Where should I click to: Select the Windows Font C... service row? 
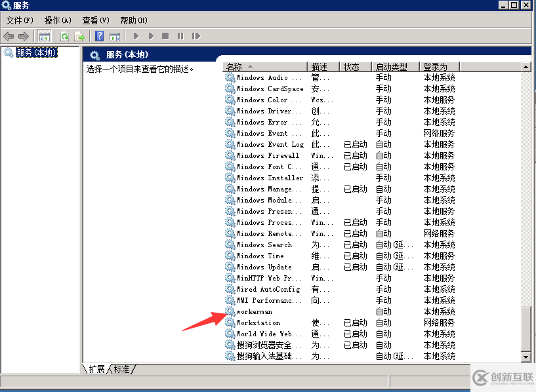340,167
